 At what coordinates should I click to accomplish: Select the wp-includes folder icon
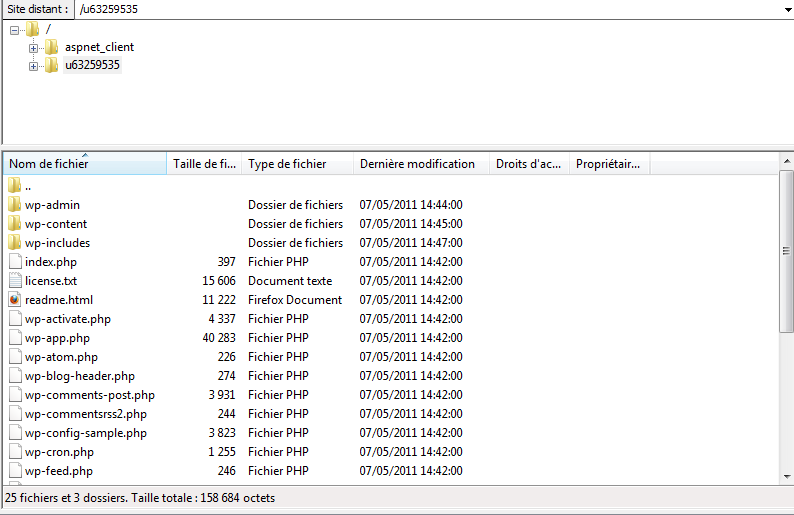pos(14,243)
